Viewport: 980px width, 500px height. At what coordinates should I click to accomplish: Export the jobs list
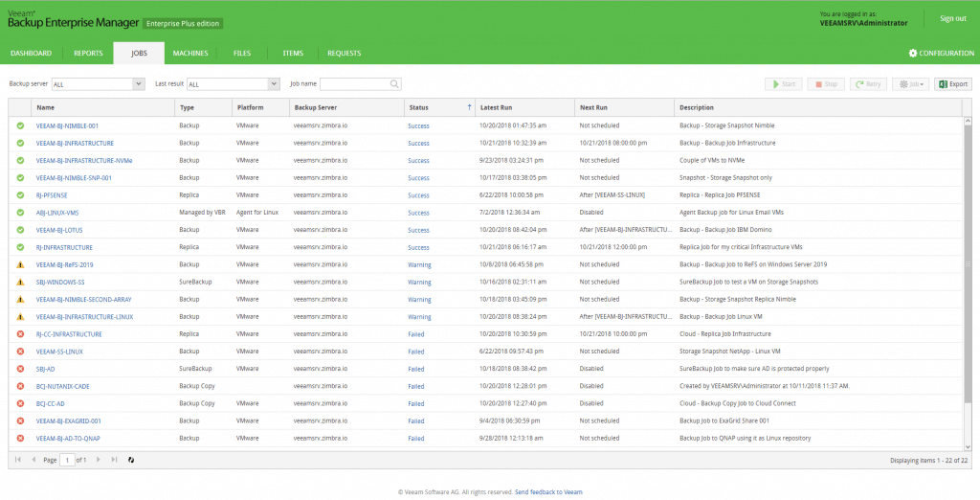tap(953, 84)
